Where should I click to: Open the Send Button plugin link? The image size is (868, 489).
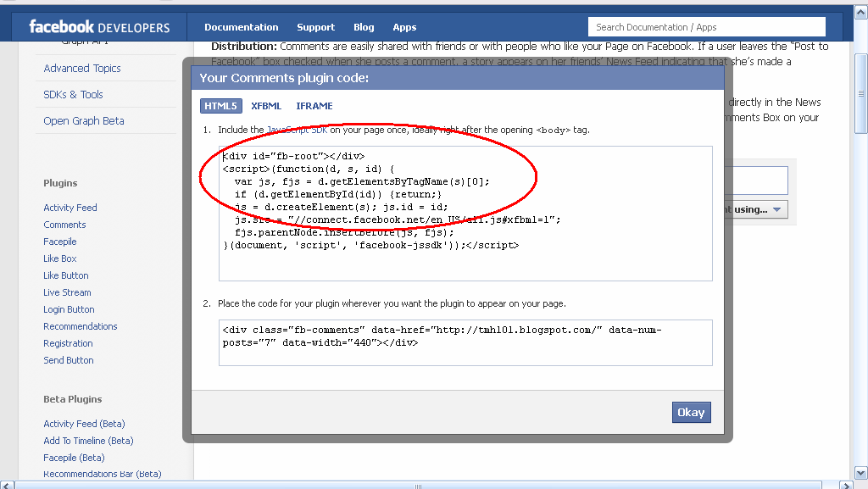coord(69,360)
